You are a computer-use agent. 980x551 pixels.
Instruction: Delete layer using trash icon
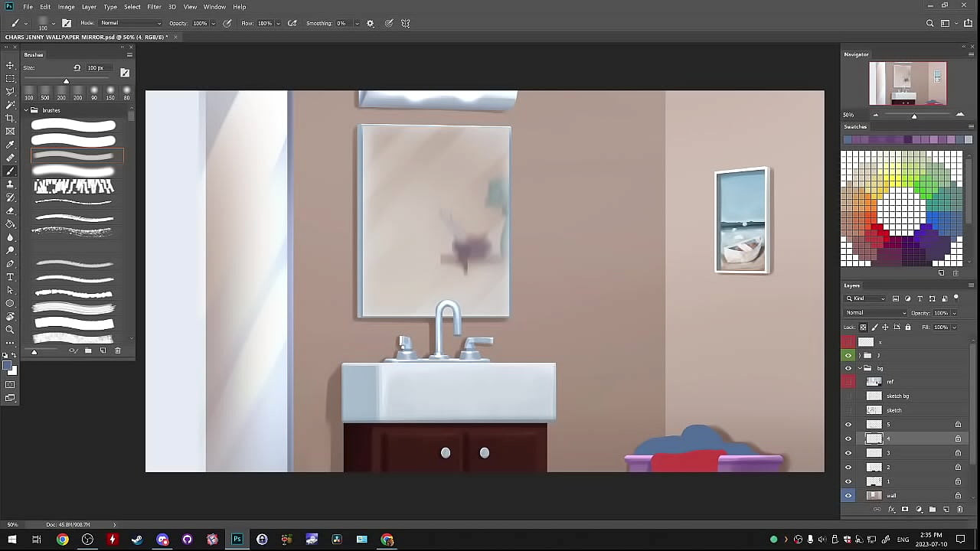(959, 510)
